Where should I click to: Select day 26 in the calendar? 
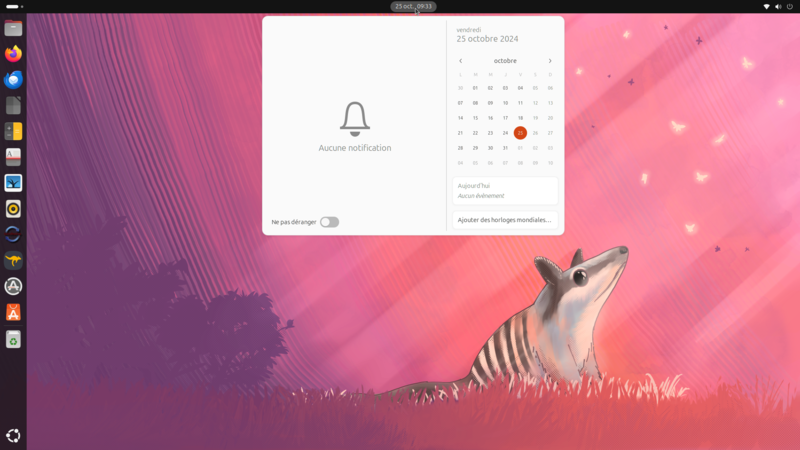[535, 133]
